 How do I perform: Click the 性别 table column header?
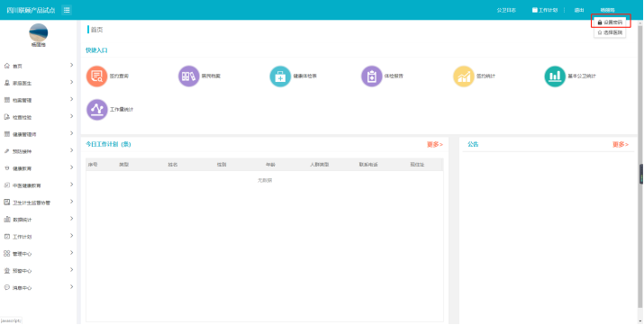coord(222,165)
